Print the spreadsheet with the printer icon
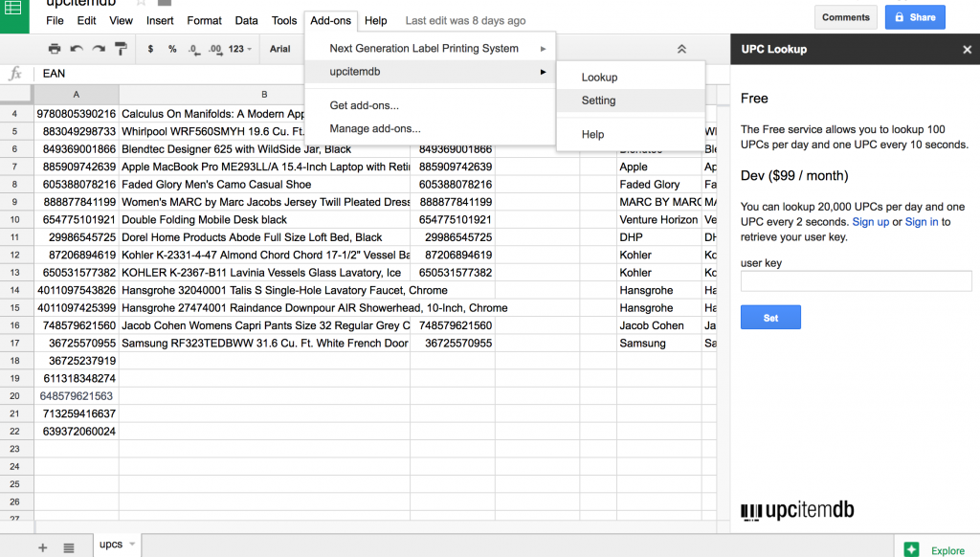Image resolution: width=980 pixels, height=557 pixels. coord(55,49)
